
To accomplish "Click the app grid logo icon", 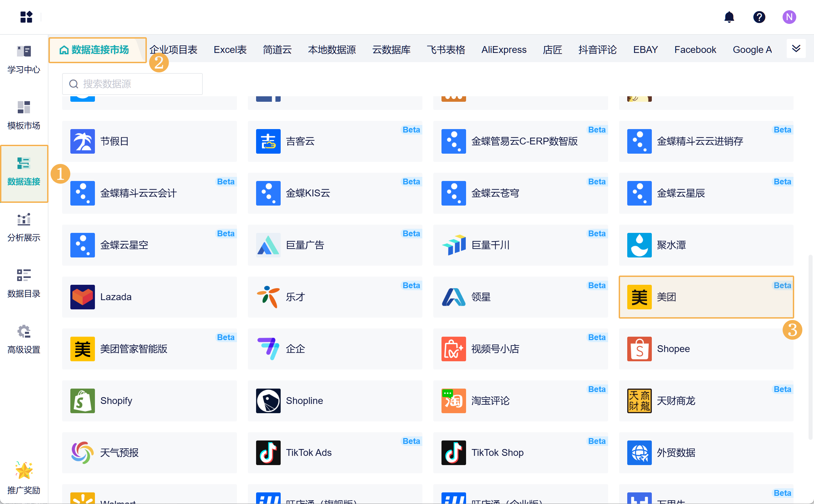I will pyautogui.click(x=26, y=17).
